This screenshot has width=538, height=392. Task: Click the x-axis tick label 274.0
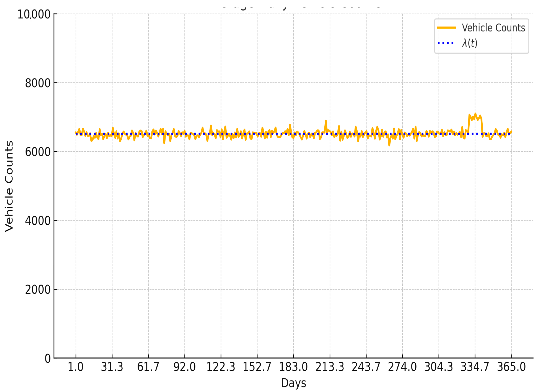(x=402, y=367)
